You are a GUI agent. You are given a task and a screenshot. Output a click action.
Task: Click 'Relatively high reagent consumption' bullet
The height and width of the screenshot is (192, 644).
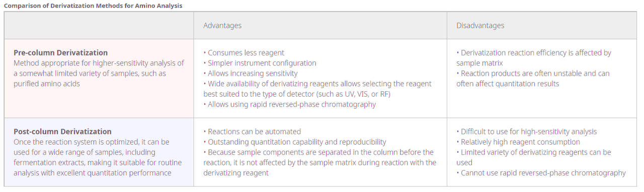pyautogui.click(x=518, y=142)
